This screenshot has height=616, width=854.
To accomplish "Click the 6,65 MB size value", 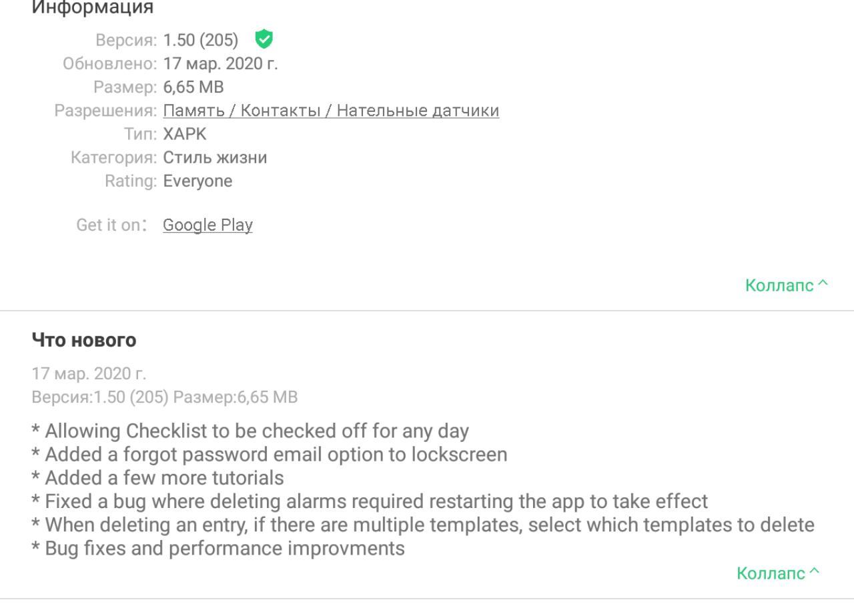I will tap(193, 87).
